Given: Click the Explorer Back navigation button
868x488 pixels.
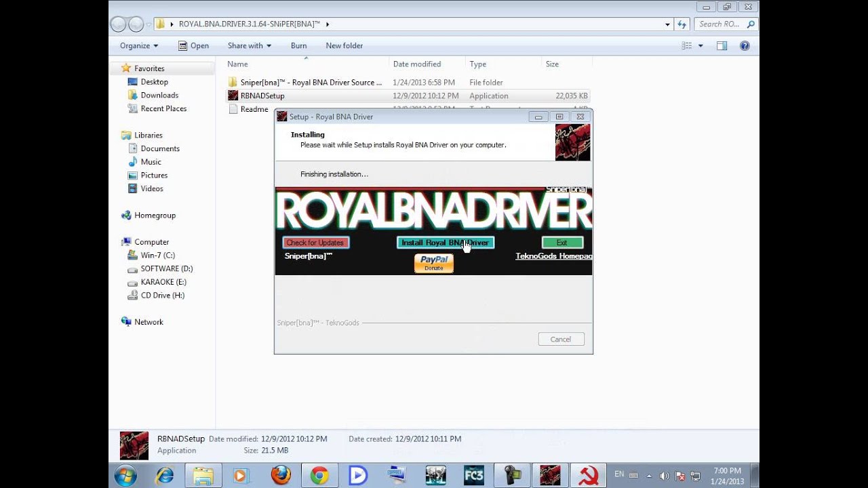Looking at the screenshot, I should [119, 24].
